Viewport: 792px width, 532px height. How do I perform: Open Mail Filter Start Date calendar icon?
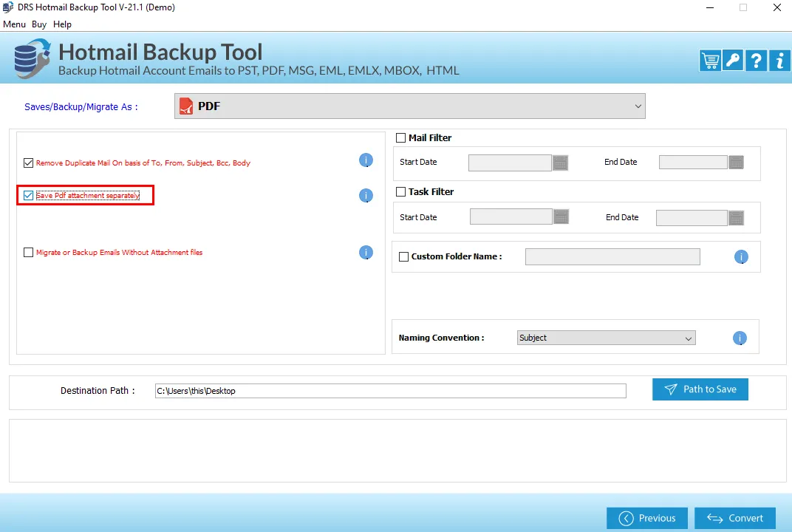(x=560, y=163)
